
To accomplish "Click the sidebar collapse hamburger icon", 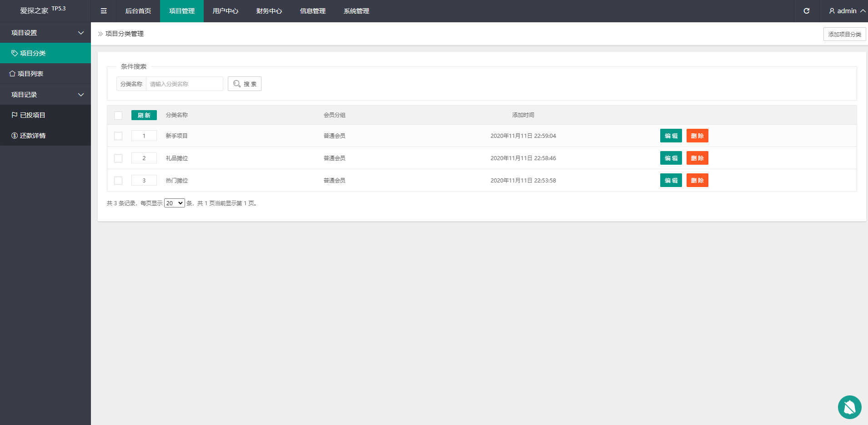I will (104, 11).
